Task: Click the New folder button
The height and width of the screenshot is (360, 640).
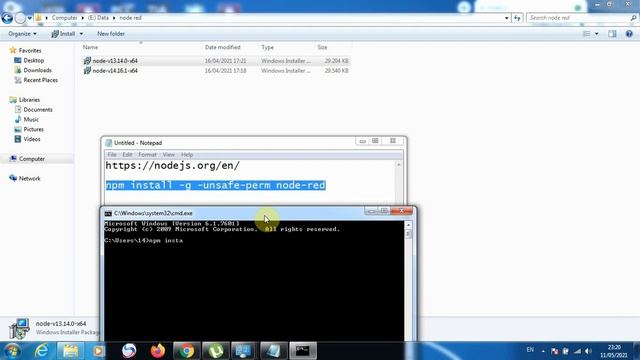Action: pos(111,34)
